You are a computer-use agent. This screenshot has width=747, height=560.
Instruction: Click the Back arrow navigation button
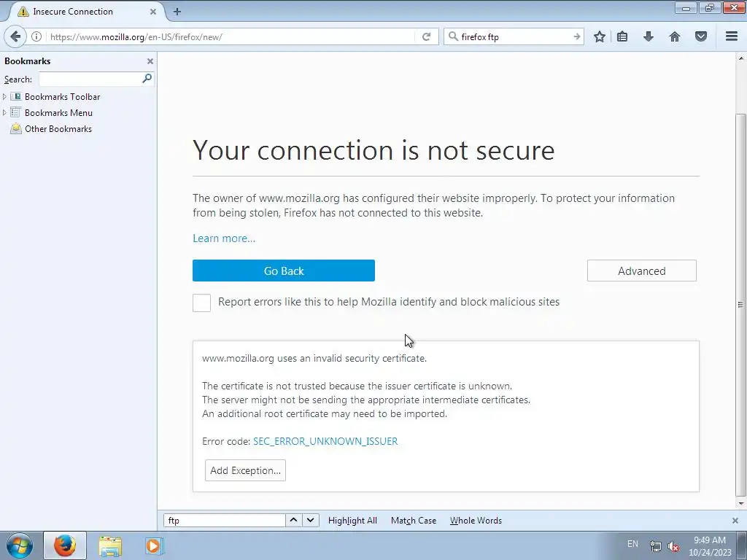click(15, 36)
